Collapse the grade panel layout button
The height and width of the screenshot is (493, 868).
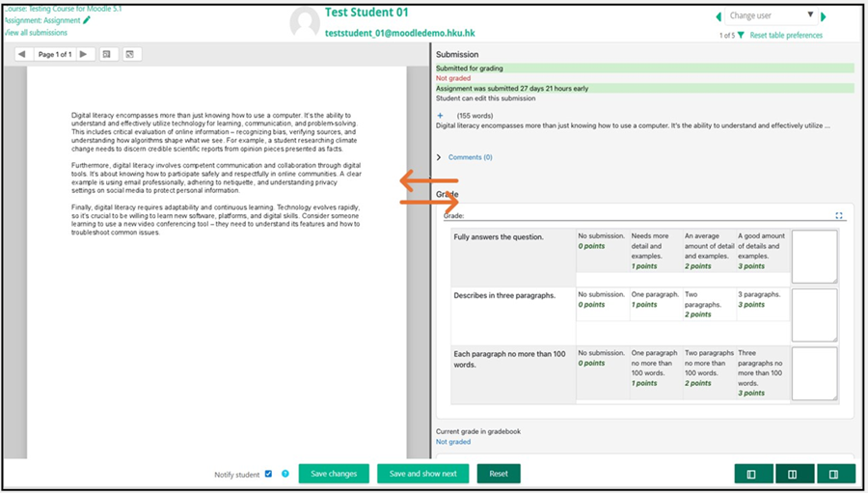[x=835, y=474]
